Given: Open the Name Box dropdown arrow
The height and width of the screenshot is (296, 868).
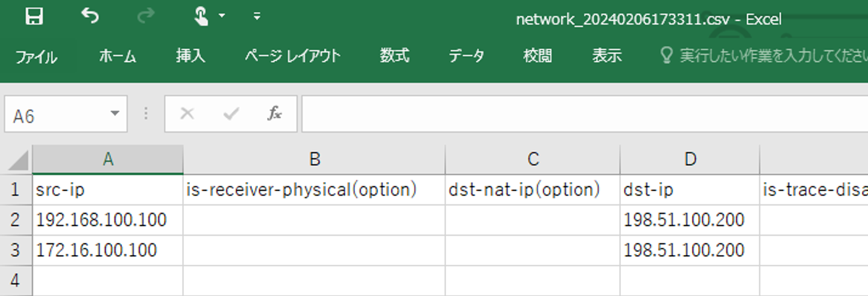Looking at the screenshot, I should [x=115, y=114].
